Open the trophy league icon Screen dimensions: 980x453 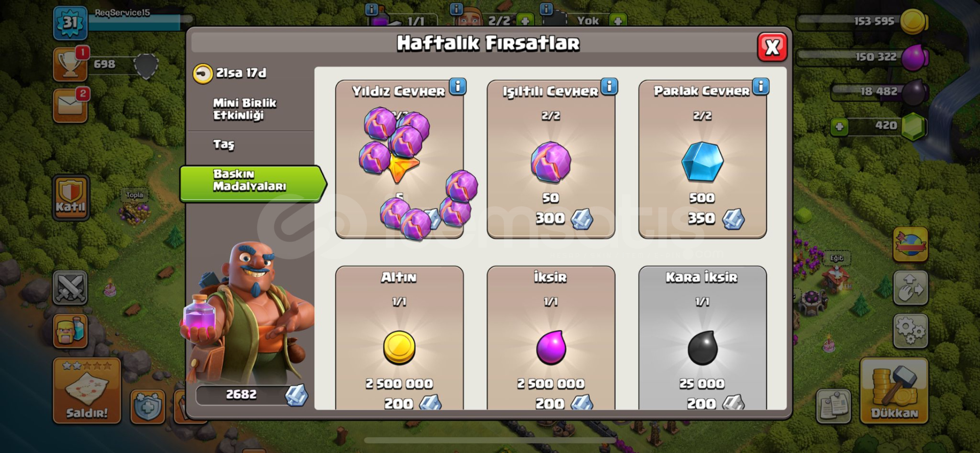pos(70,65)
